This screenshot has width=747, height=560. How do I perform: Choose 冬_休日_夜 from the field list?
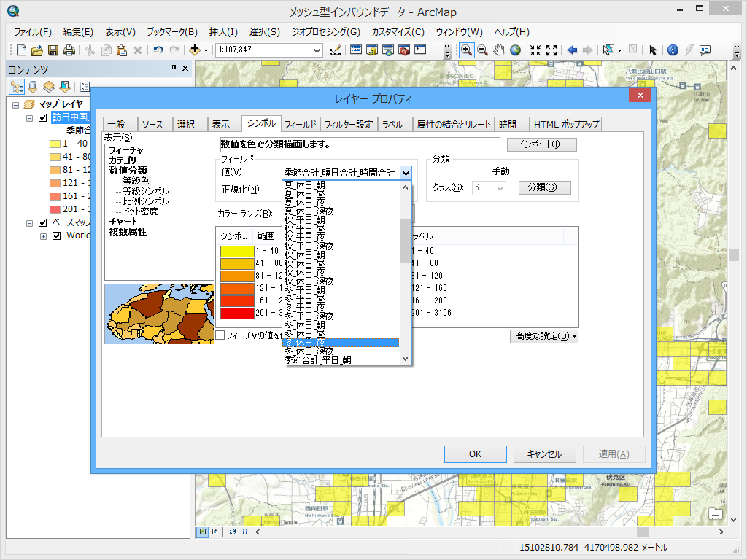pyautogui.click(x=341, y=343)
